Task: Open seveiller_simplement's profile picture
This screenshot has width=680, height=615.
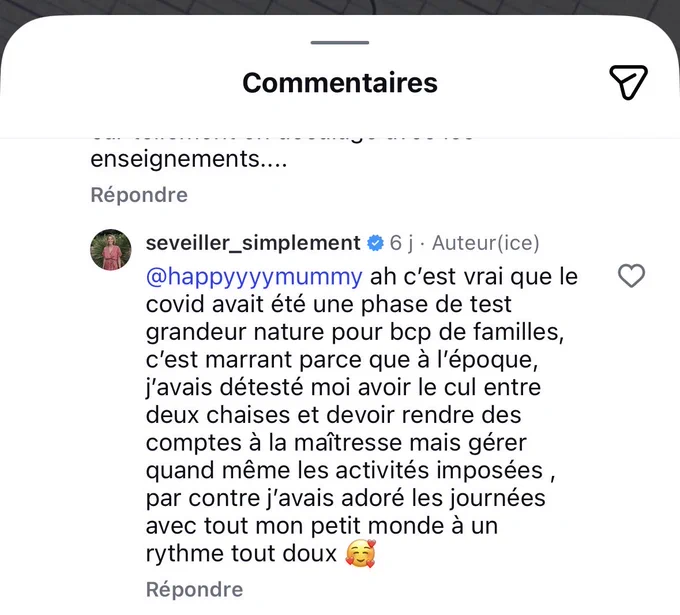Action: pos(111,250)
